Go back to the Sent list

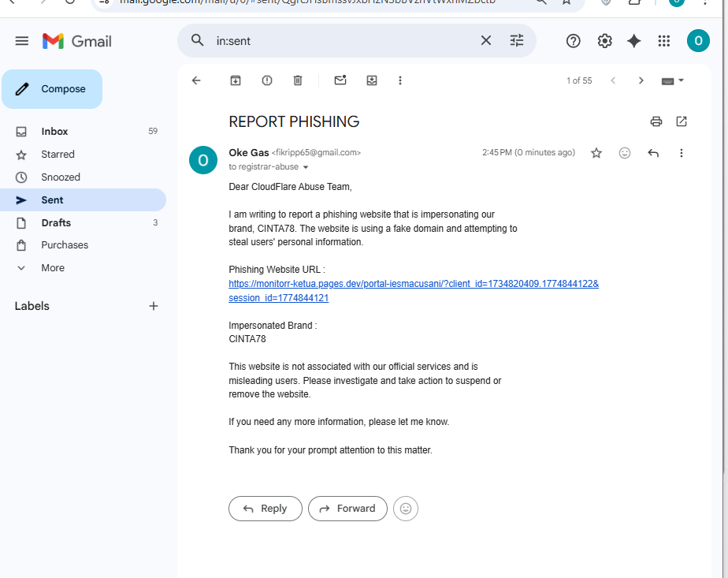(x=196, y=80)
